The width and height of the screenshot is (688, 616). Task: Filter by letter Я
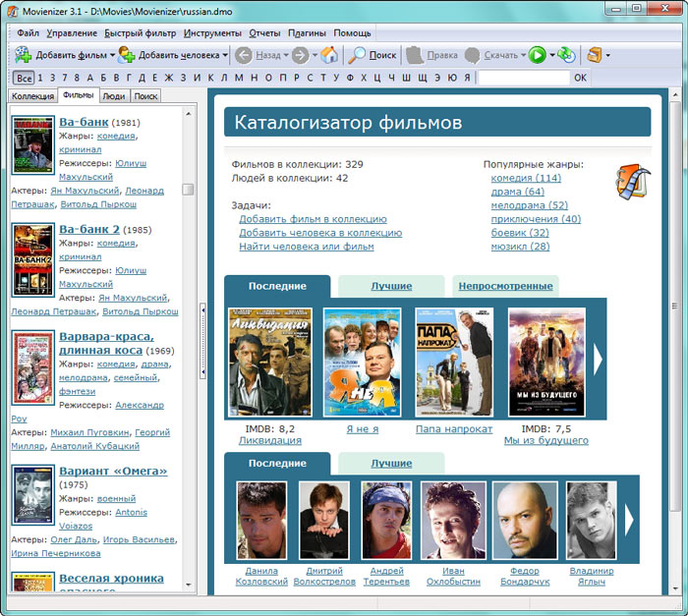click(467, 78)
